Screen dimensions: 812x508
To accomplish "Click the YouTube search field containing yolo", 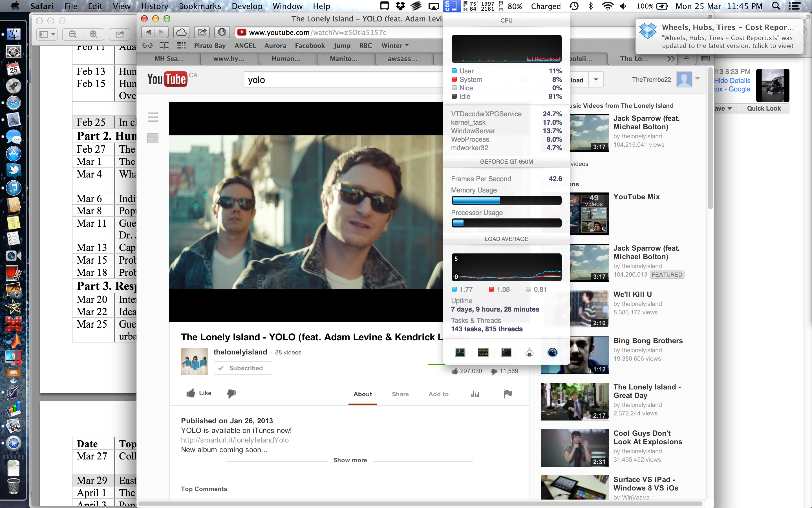I will tap(344, 80).
